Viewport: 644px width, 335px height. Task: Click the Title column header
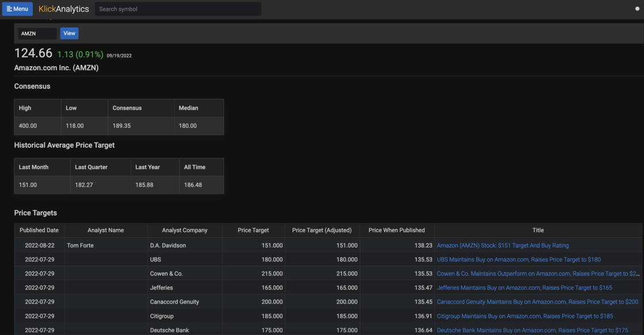pos(538,230)
